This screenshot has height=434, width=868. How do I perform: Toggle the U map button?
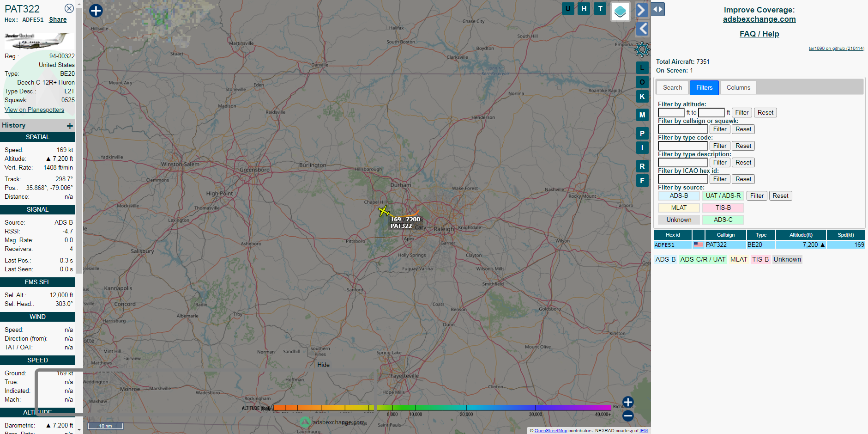pyautogui.click(x=568, y=8)
